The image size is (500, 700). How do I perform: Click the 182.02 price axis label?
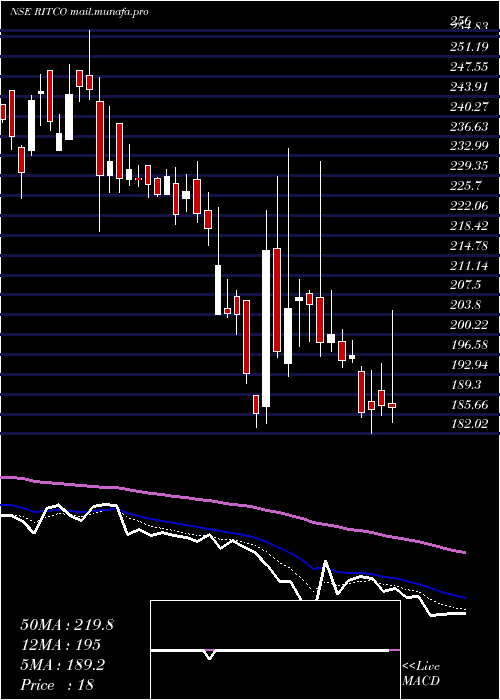(x=469, y=424)
